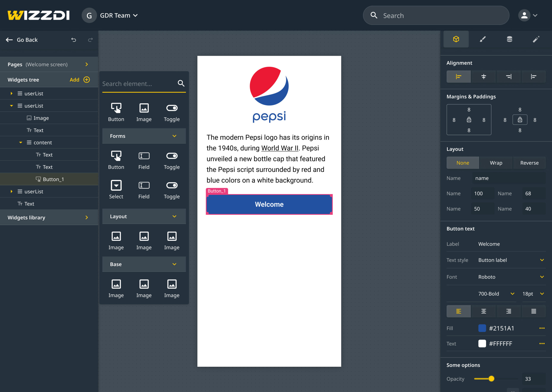Pick the Button widget above the Forms header

pos(116,112)
